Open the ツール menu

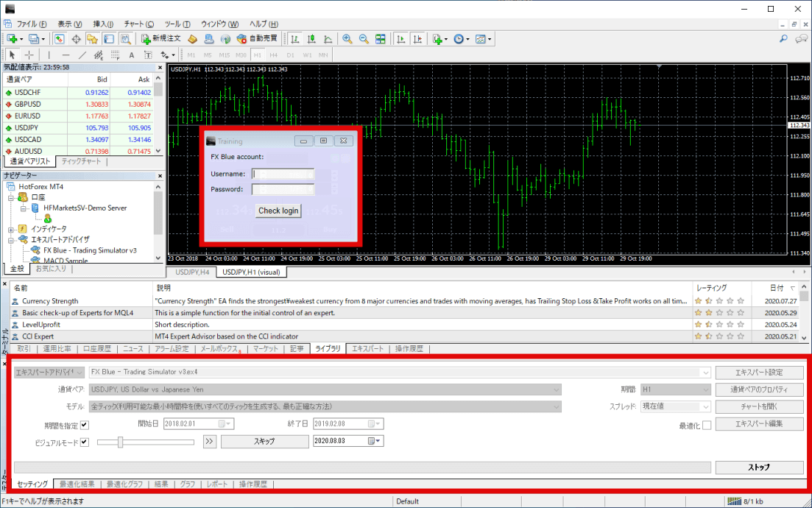[x=177, y=24]
